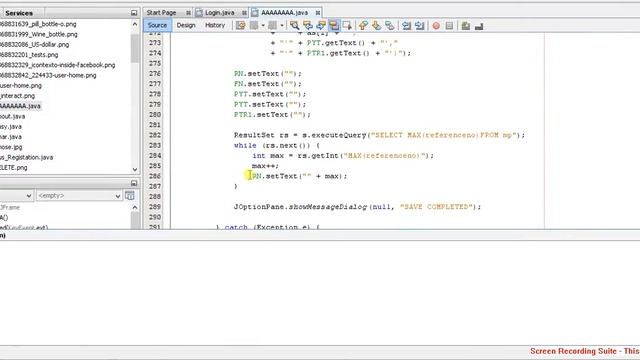Switch to Design view
Viewport: 640px width, 360px height.
[186, 25]
